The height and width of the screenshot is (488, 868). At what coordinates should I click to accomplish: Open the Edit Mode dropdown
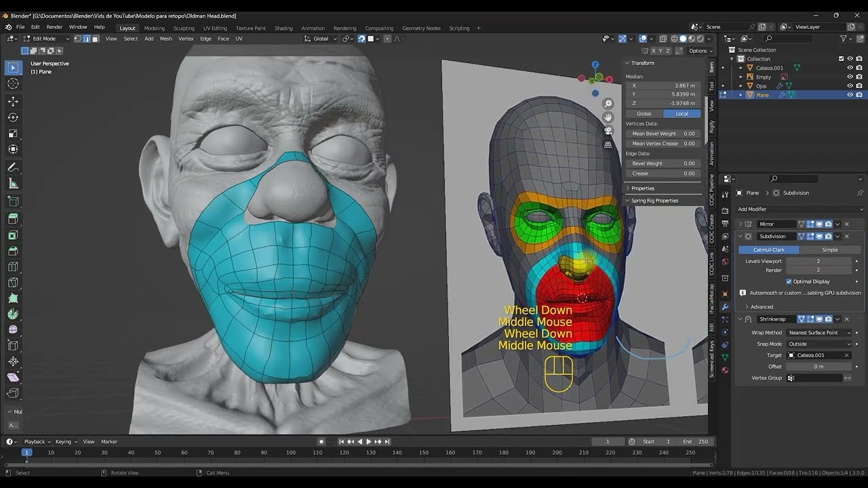[x=47, y=39]
